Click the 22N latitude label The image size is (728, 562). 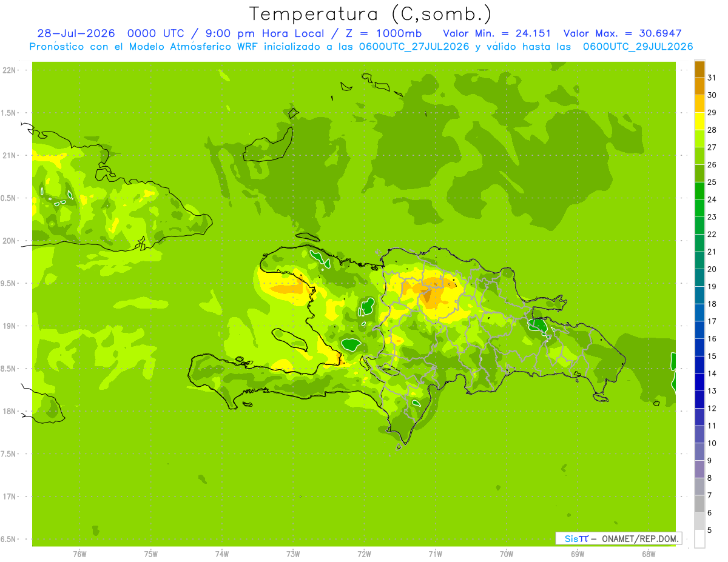9,70
